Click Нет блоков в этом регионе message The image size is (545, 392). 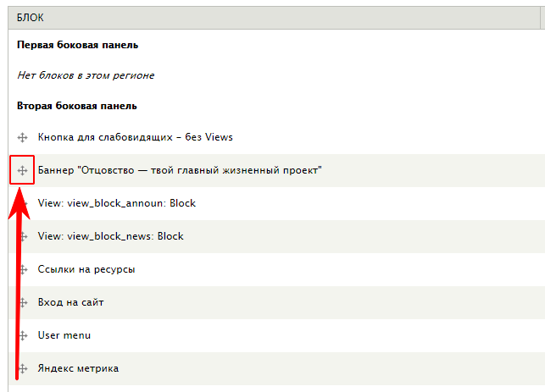pyautogui.click(x=86, y=75)
